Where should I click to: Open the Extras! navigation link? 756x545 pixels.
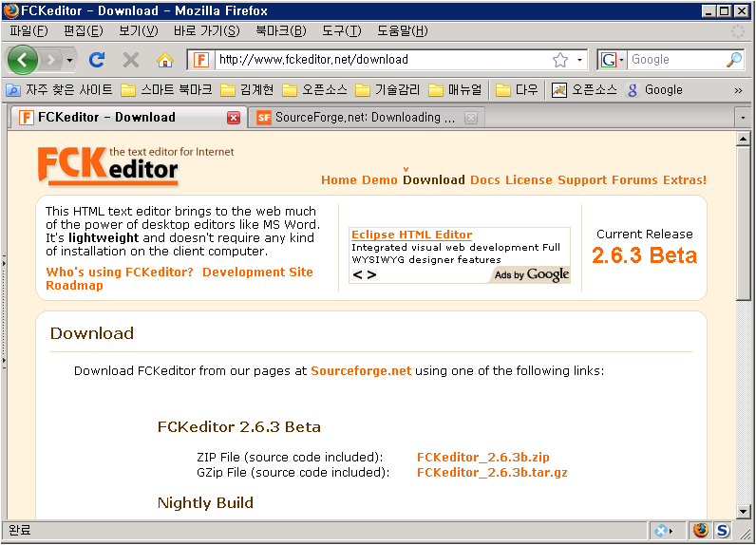(685, 180)
